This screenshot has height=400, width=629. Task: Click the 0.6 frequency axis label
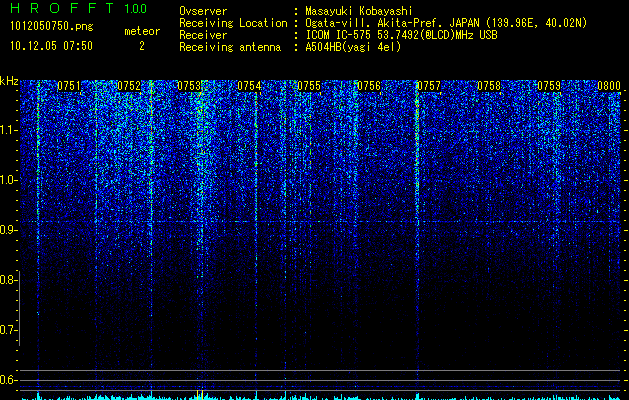[8, 380]
